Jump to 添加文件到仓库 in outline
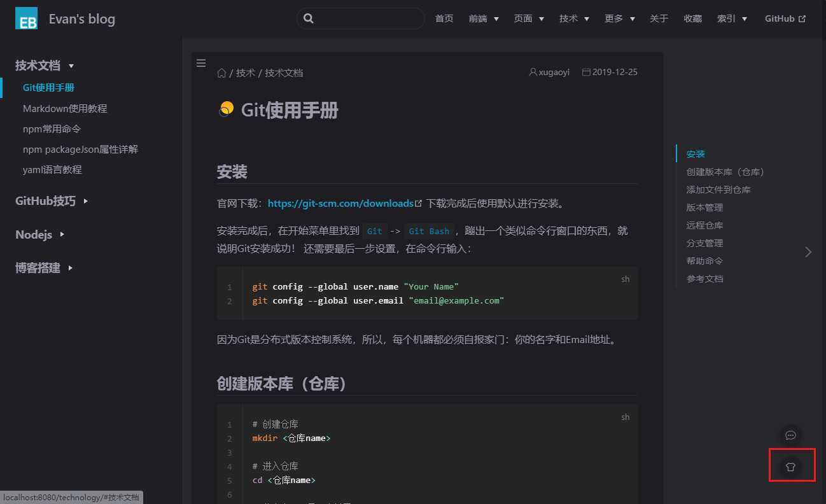This screenshot has height=504, width=826. pyautogui.click(x=718, y=190)
